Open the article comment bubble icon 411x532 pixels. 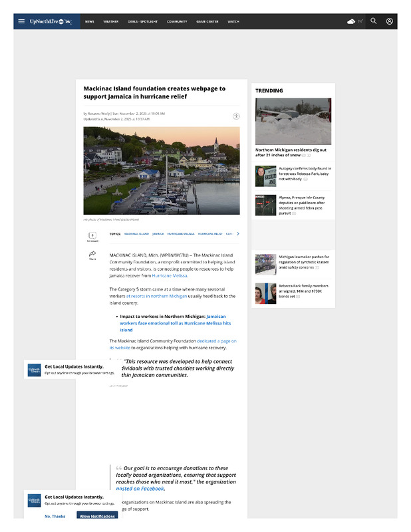coord(92,235)
